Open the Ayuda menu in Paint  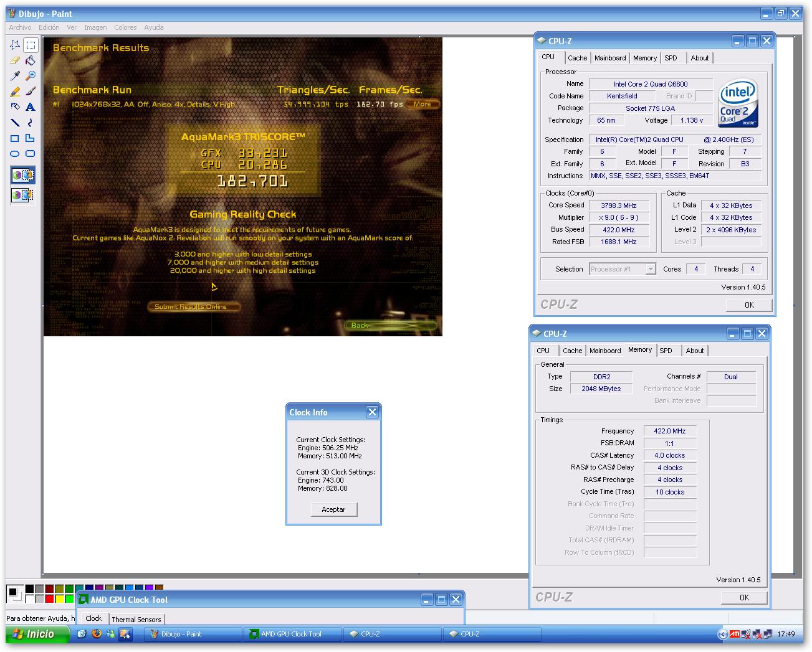(x=154, y=27)
